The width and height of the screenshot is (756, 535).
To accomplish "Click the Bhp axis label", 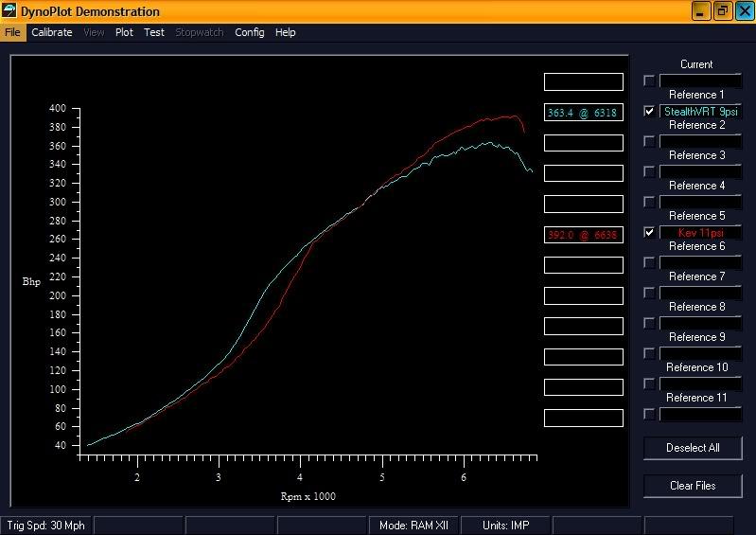I will tap(31, 282).
